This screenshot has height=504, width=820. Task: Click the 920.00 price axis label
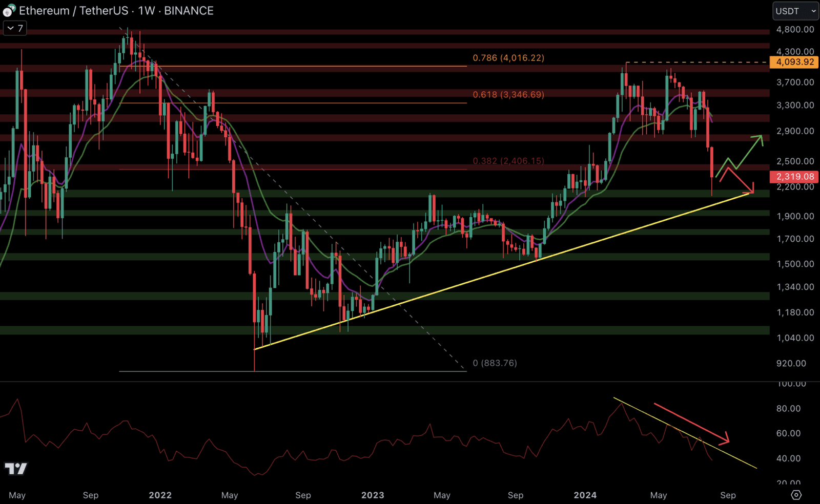(791, 364)
